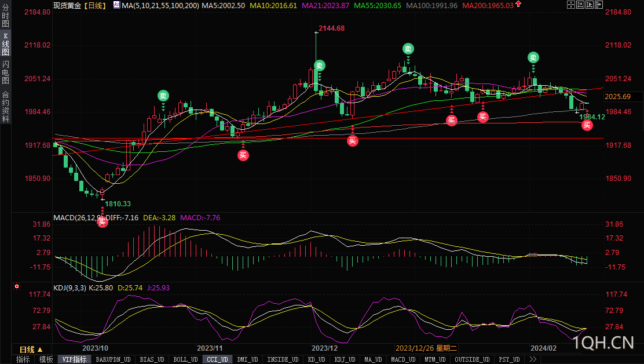Click the KDJ(9,3,3) indicator label

pos(70,288)
